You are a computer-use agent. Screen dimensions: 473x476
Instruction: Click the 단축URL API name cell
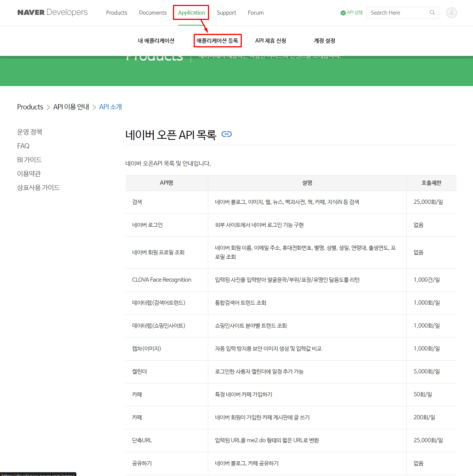coord(167,441)
